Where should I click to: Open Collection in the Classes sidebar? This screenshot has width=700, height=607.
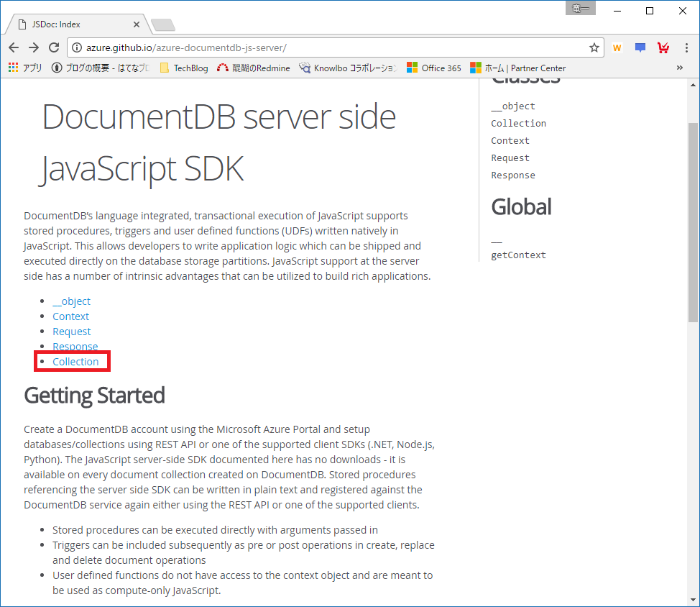(x=518, y=124)
